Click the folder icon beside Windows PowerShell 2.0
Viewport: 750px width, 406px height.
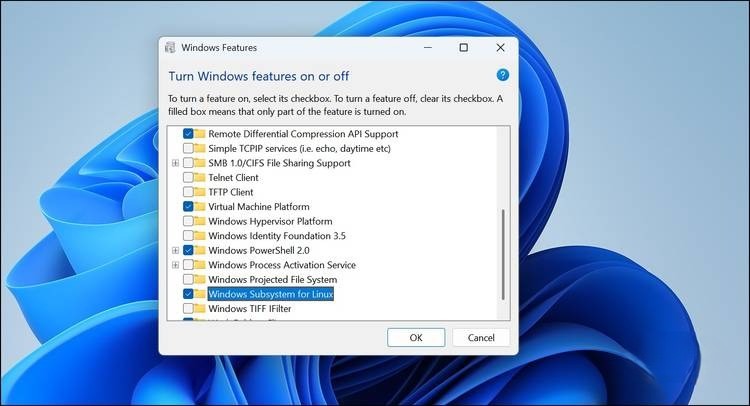coord(200,250)
